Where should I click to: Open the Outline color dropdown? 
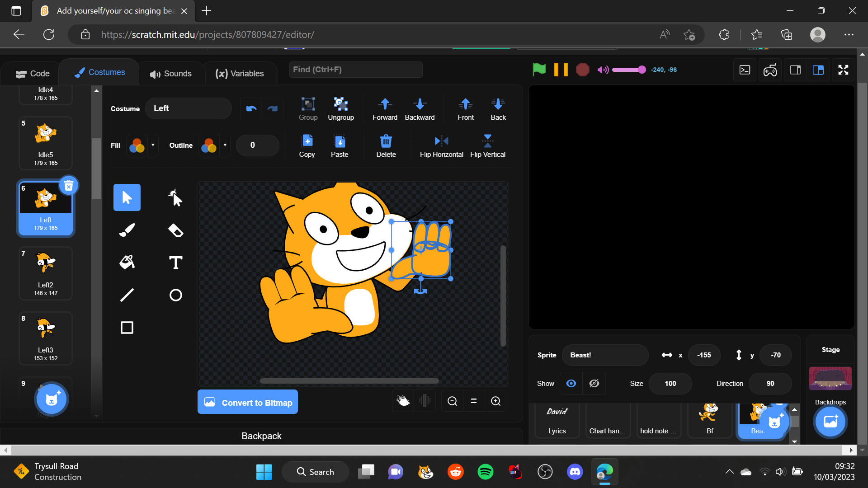(x=225, y=145)
